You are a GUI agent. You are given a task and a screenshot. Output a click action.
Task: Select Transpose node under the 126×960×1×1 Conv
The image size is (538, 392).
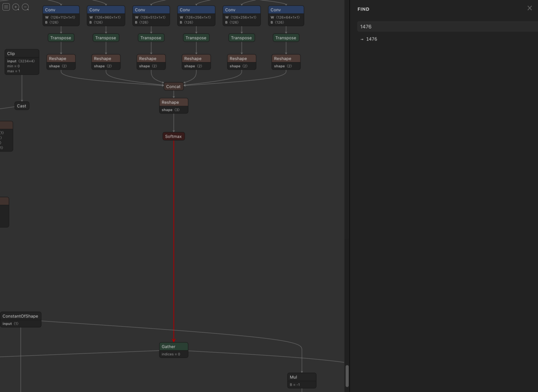point(106,38)
